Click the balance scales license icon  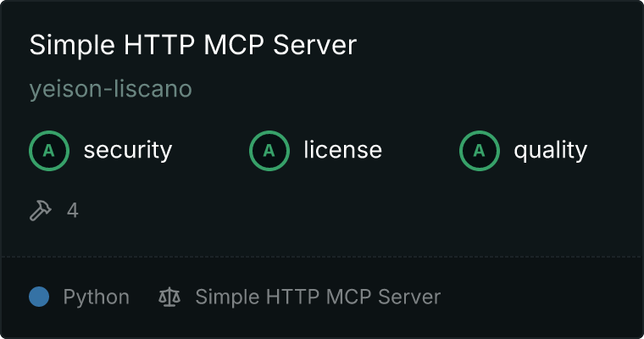click(169, 297)
